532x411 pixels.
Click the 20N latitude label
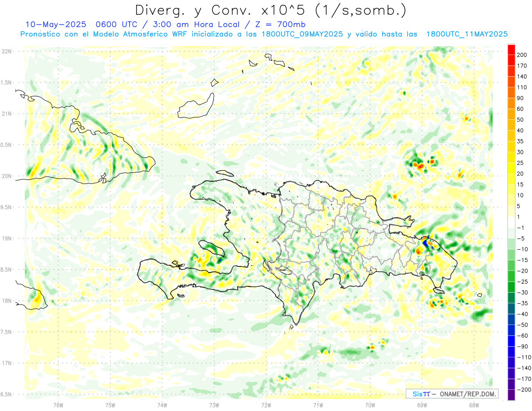pos(7,176)
